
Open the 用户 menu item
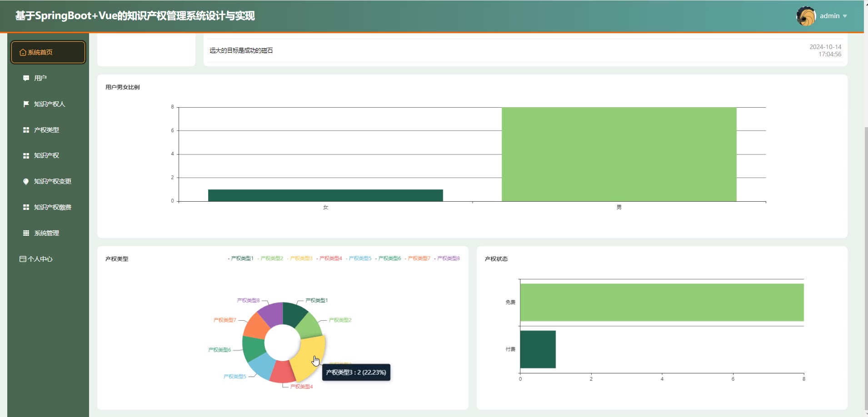[40, 78]
